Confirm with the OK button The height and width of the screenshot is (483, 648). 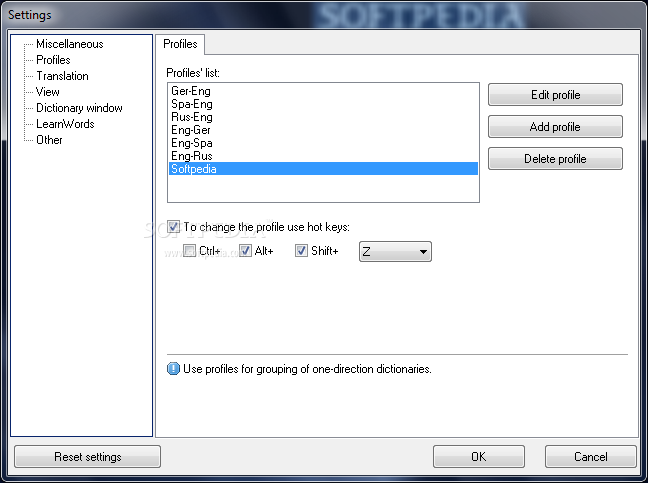coord(479,457)
